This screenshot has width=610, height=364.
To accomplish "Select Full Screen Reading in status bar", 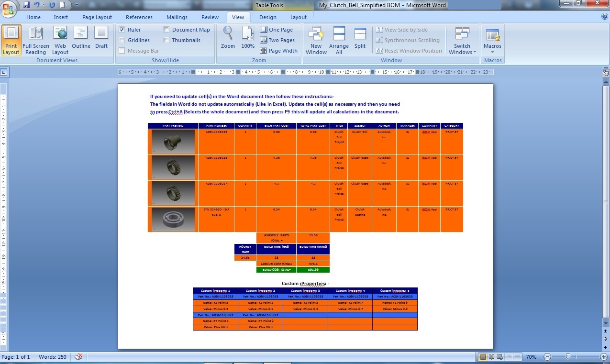I will pos(491,357).
